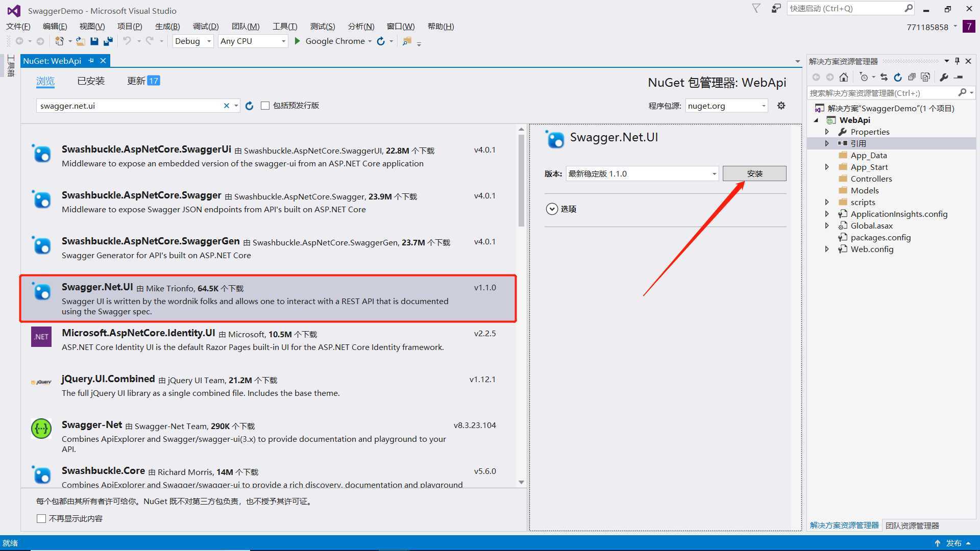Open the Google Chrome browser target dropdown
Screen dimensions: 980x551
click(x=370, y=41)
